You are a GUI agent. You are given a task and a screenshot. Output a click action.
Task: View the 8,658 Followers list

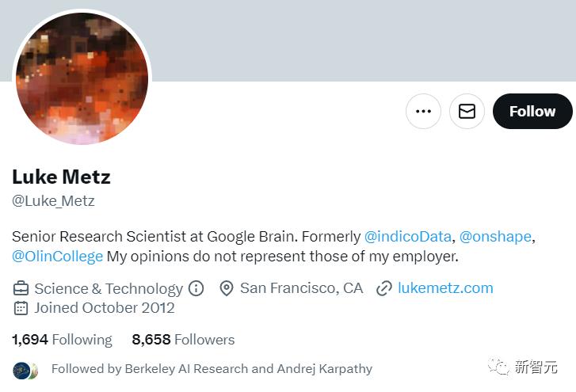pyautogui.click(x=183, y=340)
